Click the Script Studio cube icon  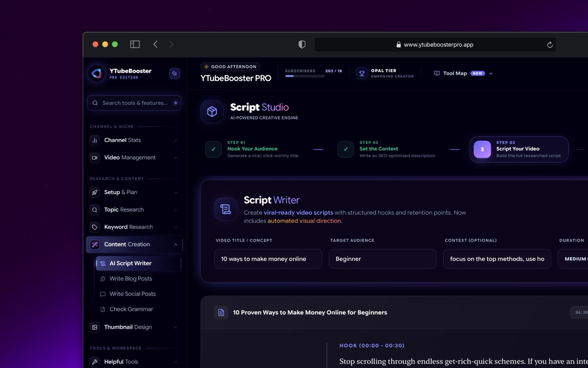click(212, 112)
